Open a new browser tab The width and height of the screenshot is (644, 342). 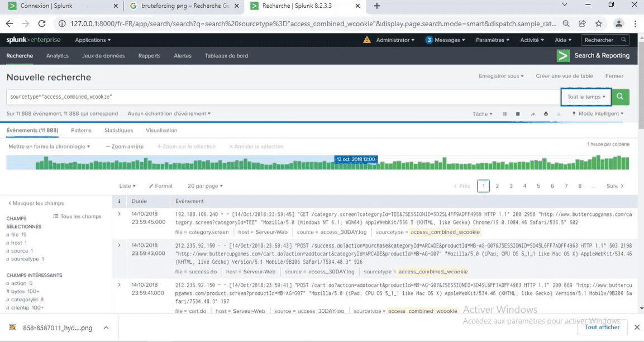(376, 6)
